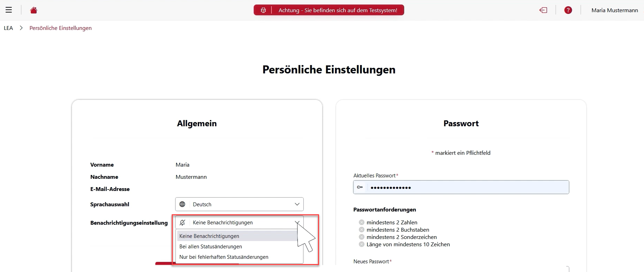Screen dimensions: 644x272
Task: Focus the Aktuelles Passwort input field
Action: pos(461,187)
